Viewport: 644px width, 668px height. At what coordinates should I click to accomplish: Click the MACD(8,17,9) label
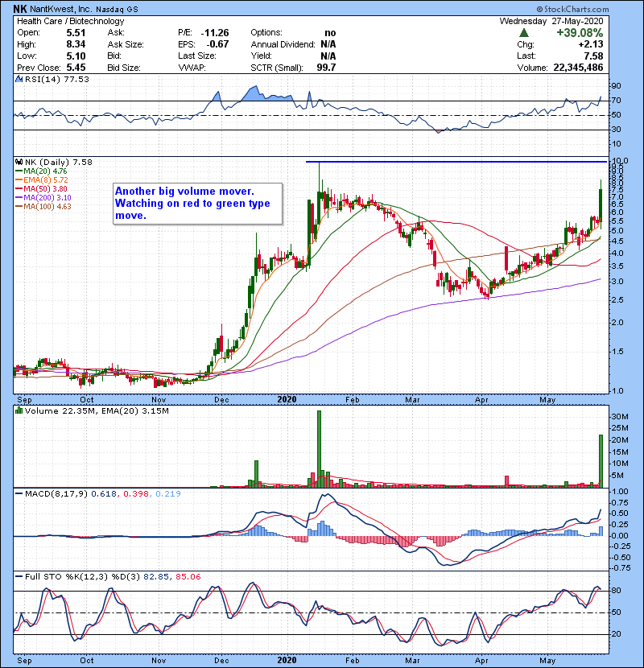[56, 493]
